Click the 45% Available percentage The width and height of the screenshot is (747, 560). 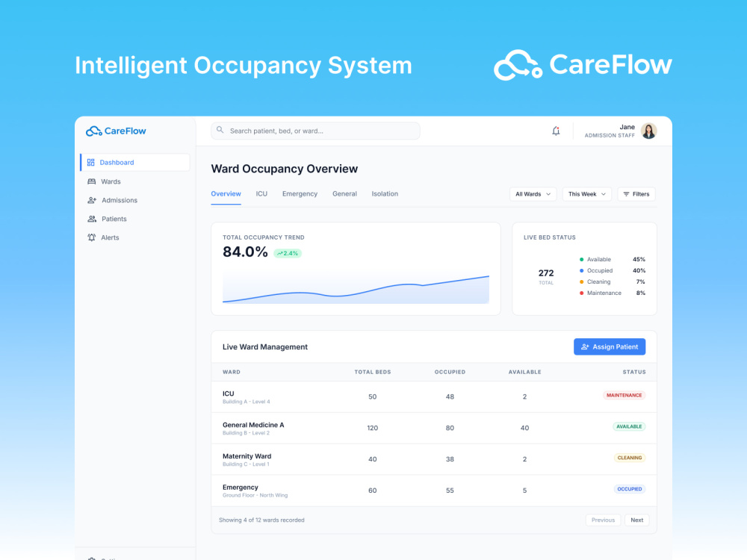pyautogui.click(x=639, y=260)
